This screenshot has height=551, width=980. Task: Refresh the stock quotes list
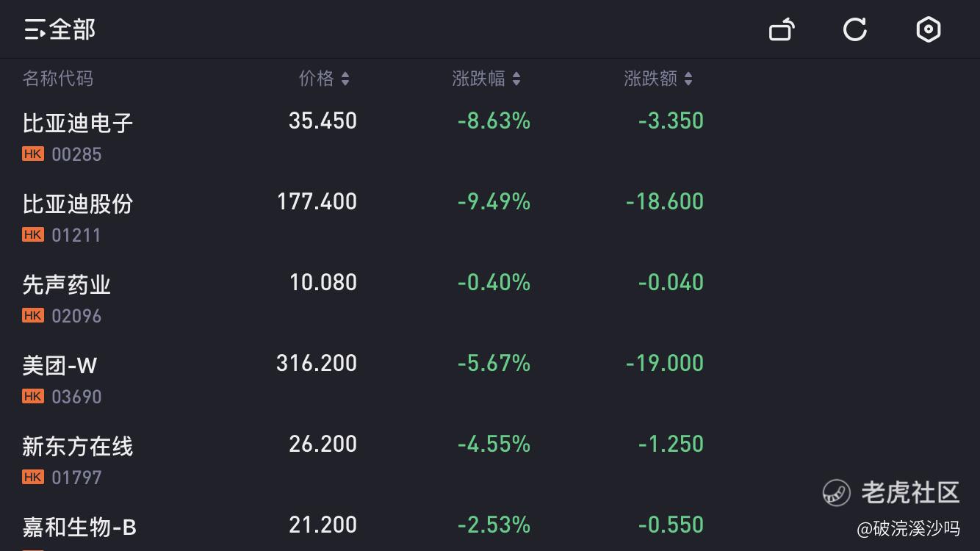(854, 29)
